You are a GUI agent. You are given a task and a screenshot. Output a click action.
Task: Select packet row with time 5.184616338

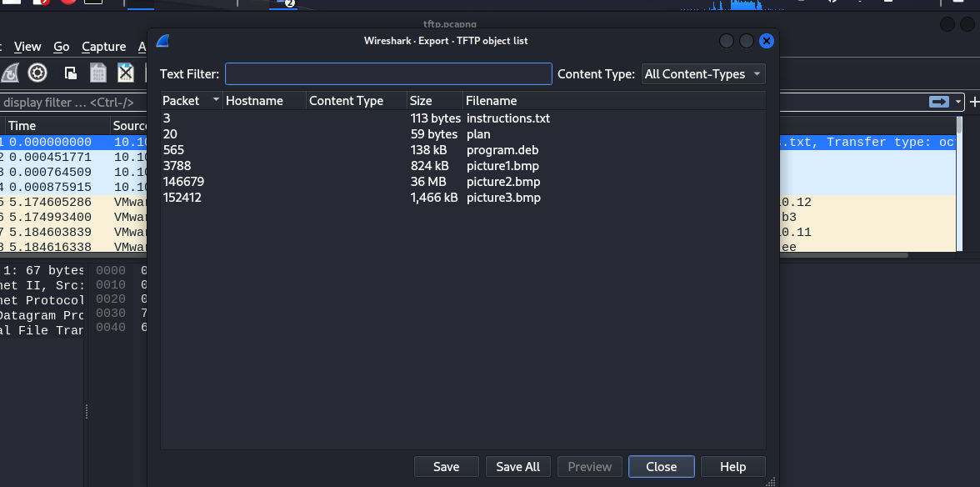(x=73, y=247)
